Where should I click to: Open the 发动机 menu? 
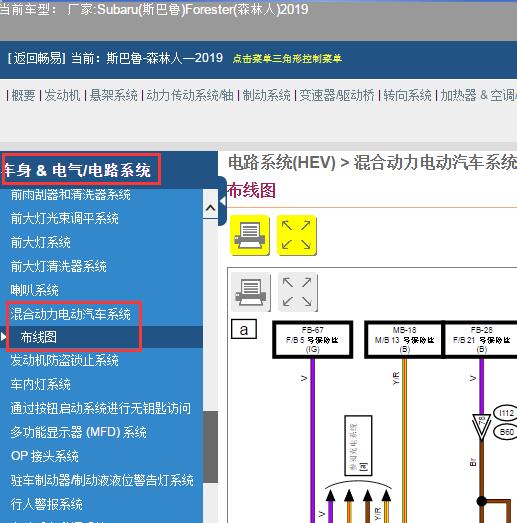point(62,95)
